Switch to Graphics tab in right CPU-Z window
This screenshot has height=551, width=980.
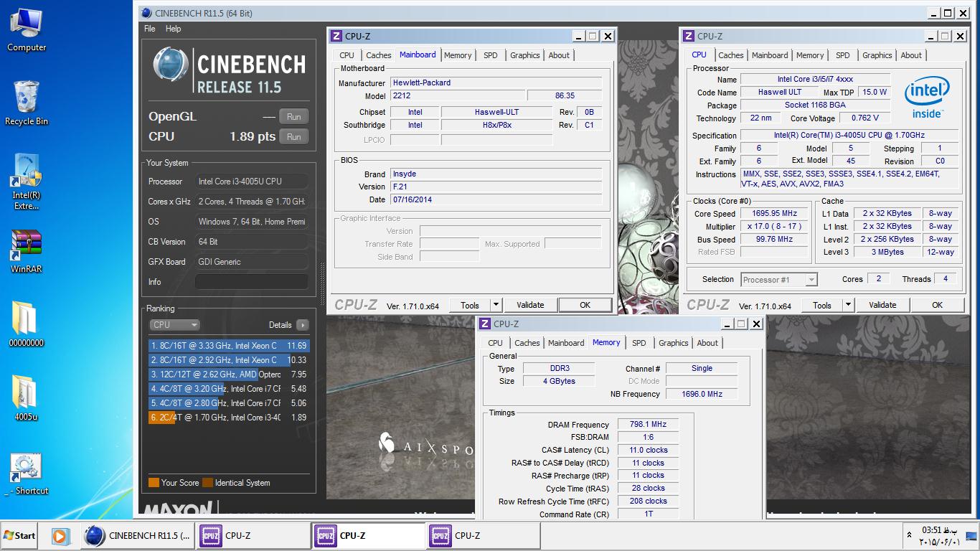[877, 55]
